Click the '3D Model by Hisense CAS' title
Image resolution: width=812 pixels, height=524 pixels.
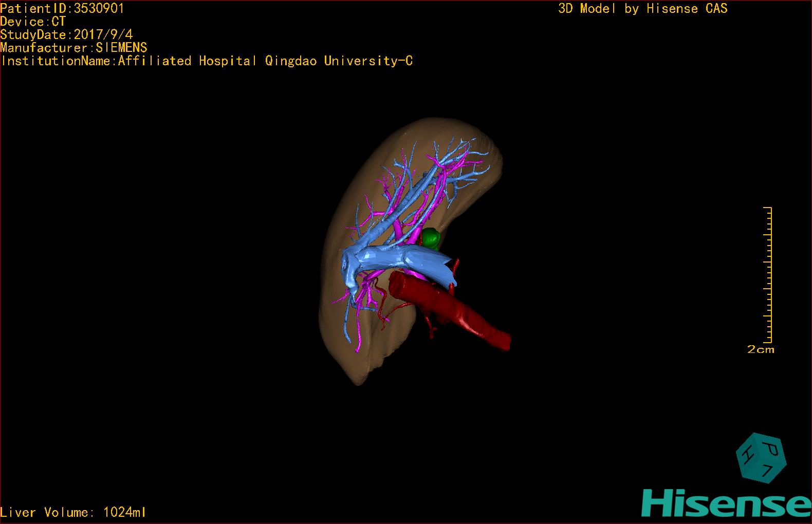coord(642,9)
